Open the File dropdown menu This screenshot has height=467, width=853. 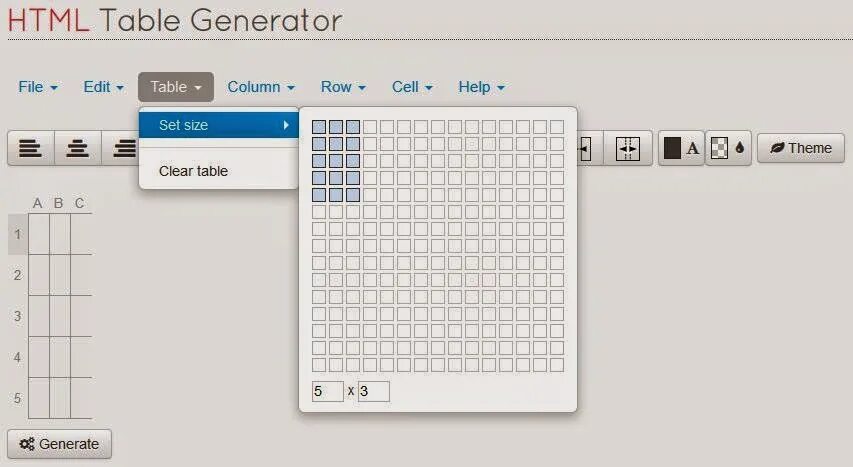click(38, 87)
